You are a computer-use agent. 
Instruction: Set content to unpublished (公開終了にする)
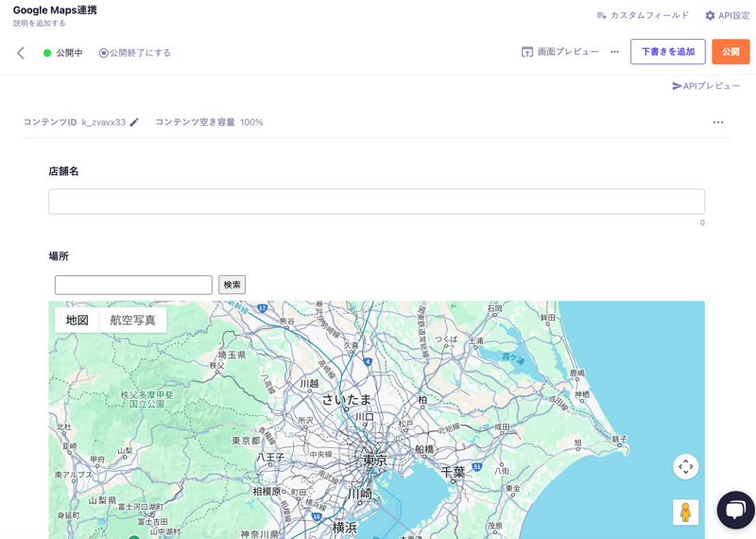135,53
